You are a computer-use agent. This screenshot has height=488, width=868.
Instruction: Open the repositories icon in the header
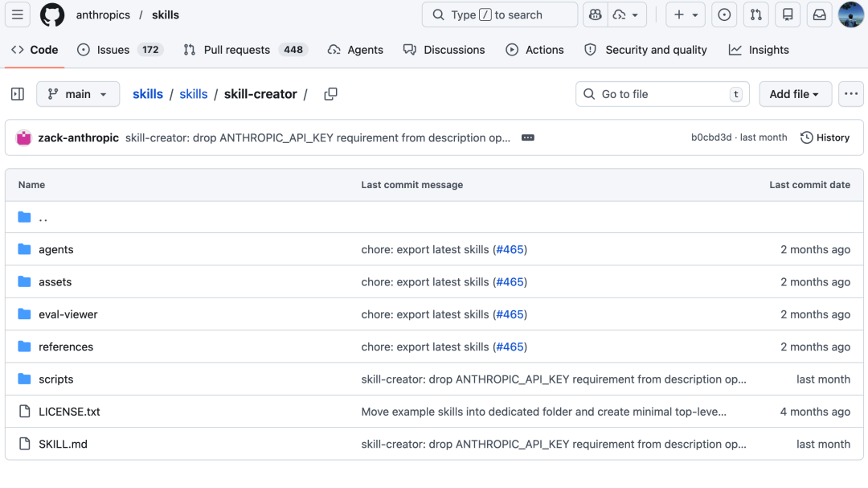[x=788, y=15]
